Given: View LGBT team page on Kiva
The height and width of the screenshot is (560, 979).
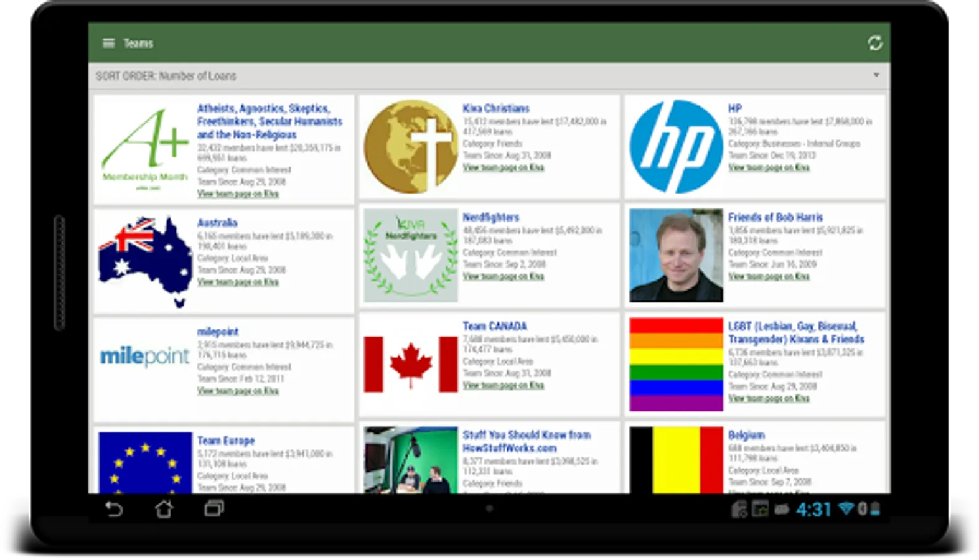Looking at the screenshot, I should pyautogui.click(x=769, y=398).
